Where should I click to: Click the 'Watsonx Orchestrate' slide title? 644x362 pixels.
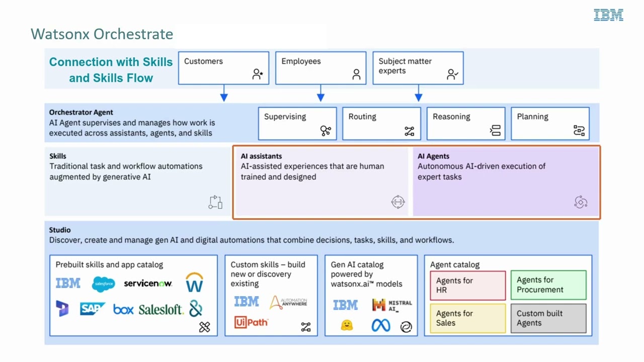[x=102, y=34]
